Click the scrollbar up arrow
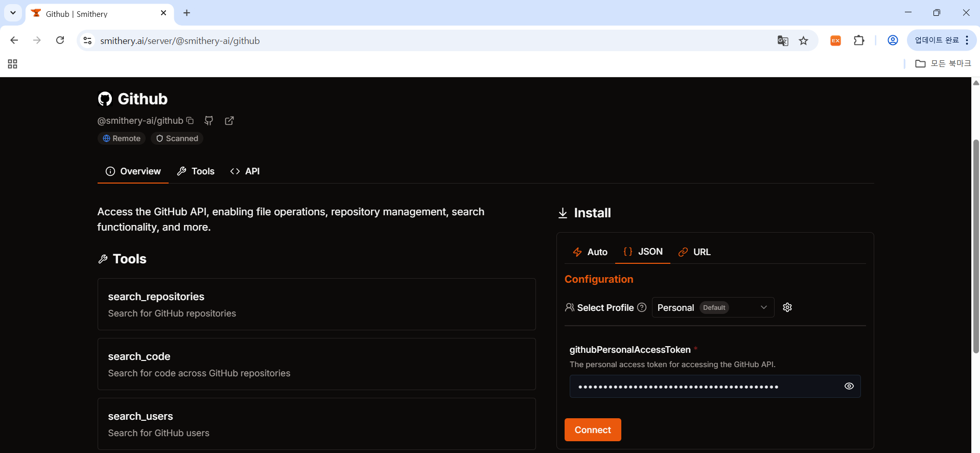Viewport: 980px width, 453px height. [x=976, y=82]
